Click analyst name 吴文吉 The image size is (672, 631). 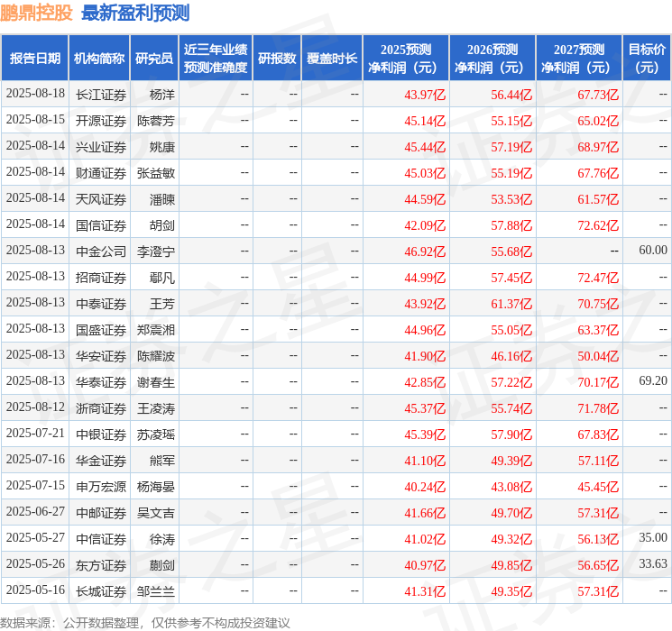156,513
